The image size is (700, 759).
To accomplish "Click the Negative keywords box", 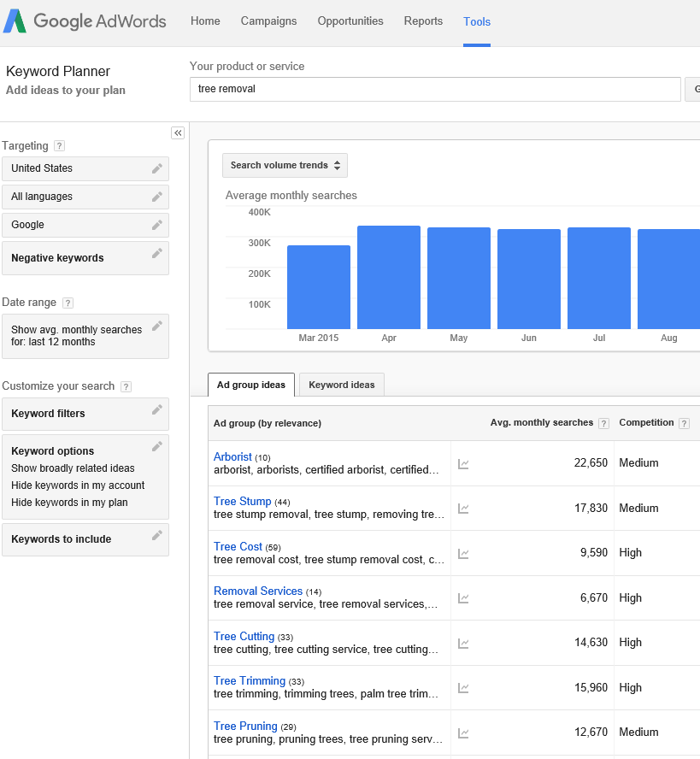I will tap(85, 258).
